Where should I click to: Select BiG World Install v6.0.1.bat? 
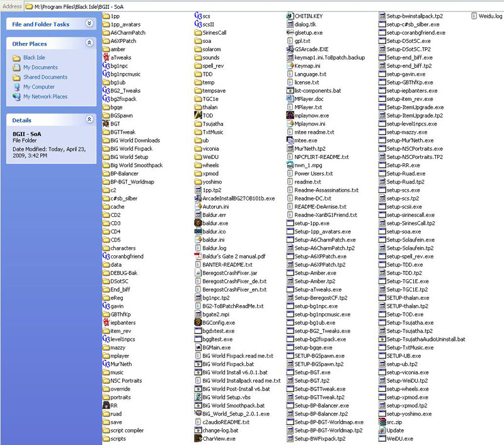coord(231,373)
